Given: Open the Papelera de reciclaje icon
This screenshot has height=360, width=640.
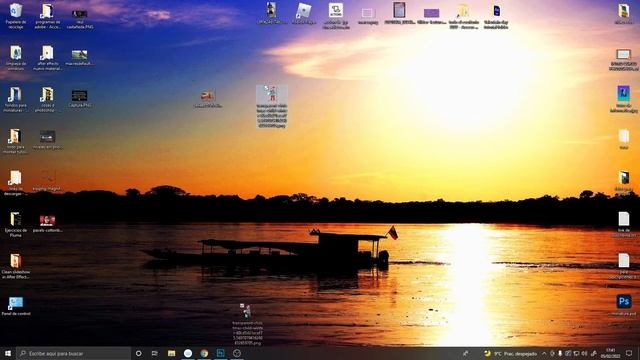Looking at the screenshot, I should coord(16,16).
